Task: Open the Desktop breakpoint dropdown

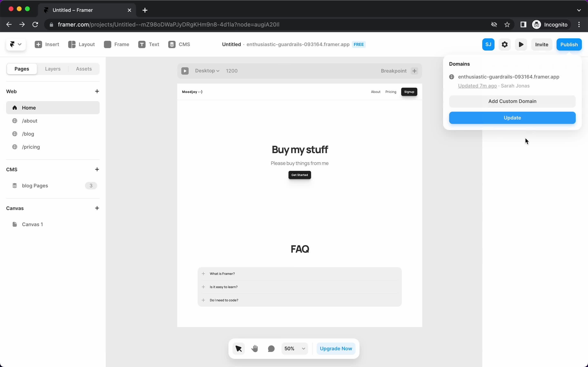Action: (207, 71)
